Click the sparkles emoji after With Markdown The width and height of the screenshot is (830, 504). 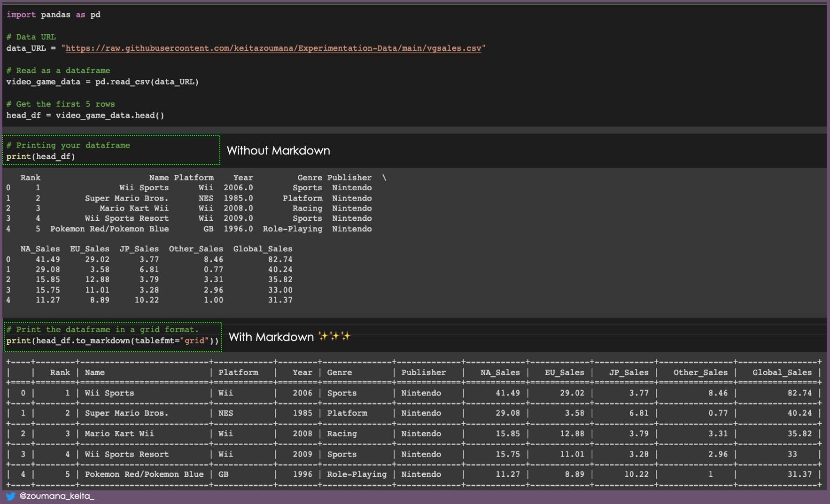pos(334,336)
